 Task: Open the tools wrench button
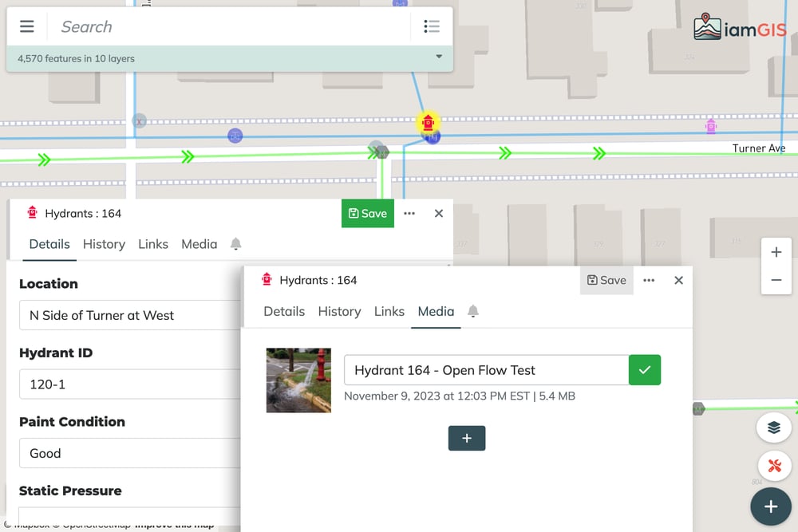point(773,466)
